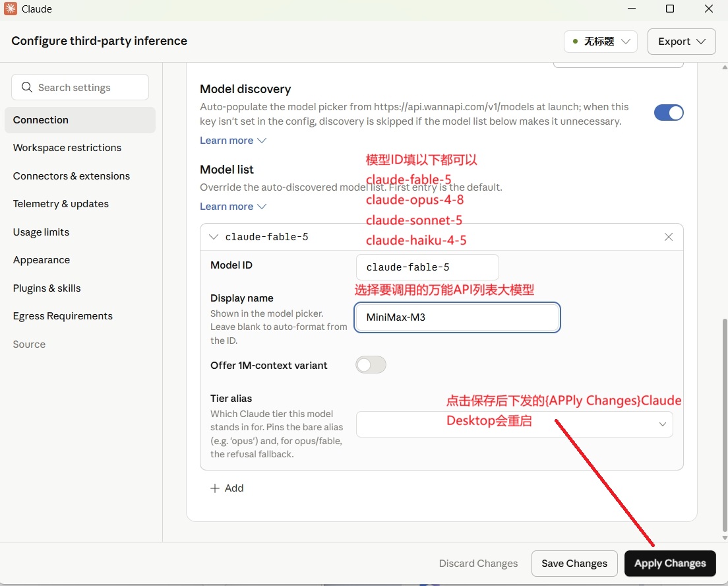Open the 无标题 configuration dropdown
Screen dimensions: 728x586
point(600,42)
